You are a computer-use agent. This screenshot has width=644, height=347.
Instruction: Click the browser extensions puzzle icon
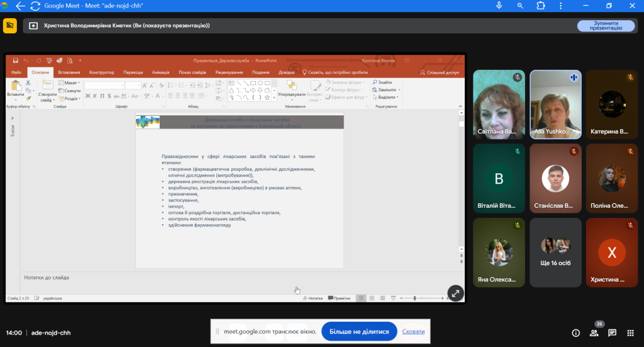(x=540, y=6)
